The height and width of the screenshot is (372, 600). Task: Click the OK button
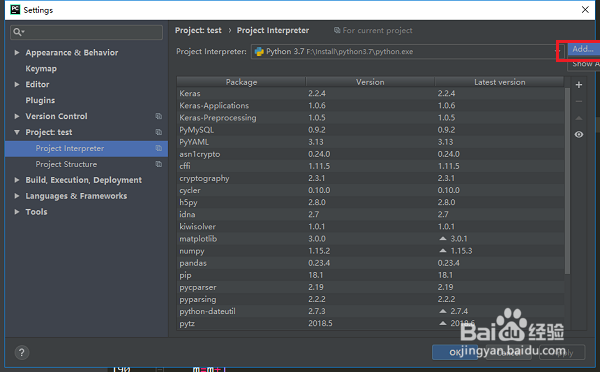(455, 352)
